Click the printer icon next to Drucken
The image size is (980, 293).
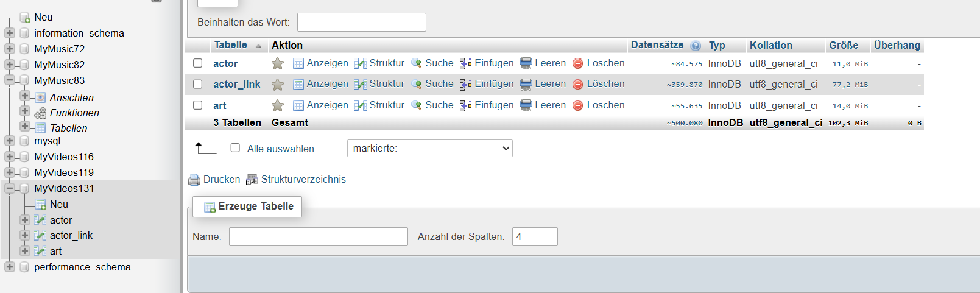pos(194,180)
